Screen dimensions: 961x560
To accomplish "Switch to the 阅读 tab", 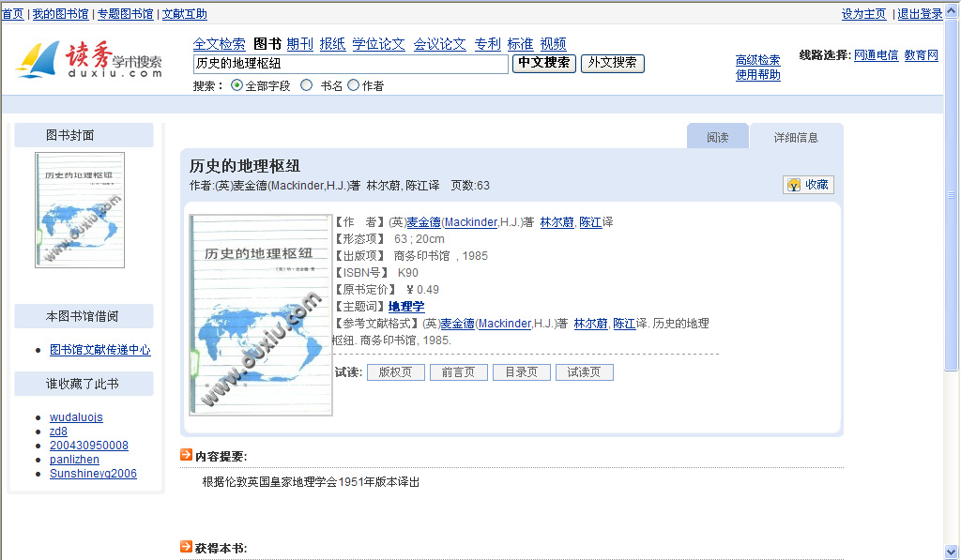I will [x=718, y=137].
